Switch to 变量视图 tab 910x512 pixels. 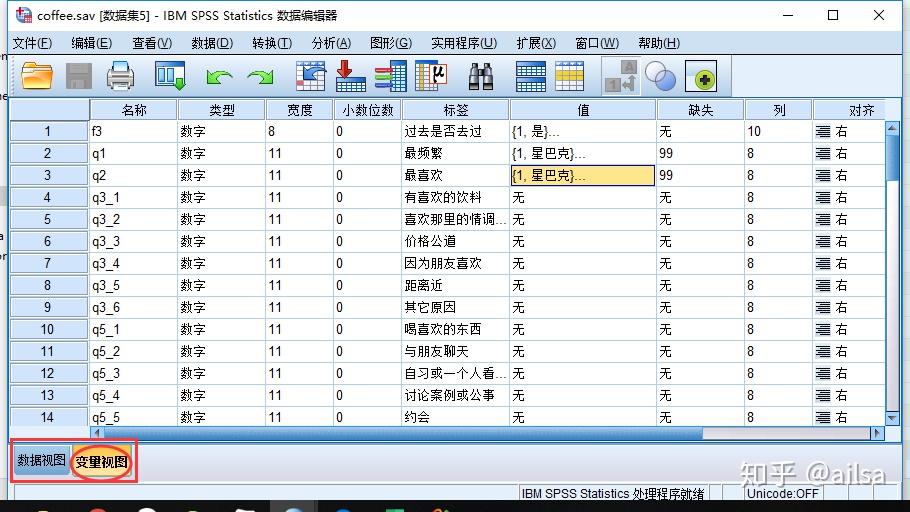(102, 462)
